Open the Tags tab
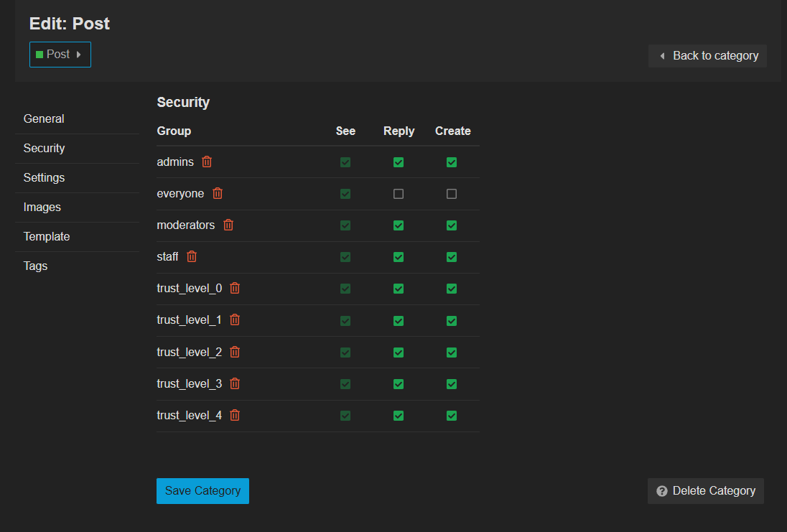Screen dimensions: 787x532 [x=78, y=266]
